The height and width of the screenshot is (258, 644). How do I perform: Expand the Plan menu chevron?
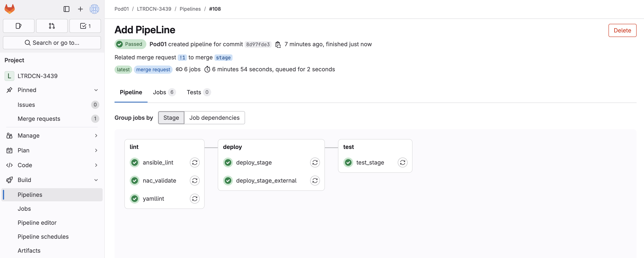(x=96, y=150)
